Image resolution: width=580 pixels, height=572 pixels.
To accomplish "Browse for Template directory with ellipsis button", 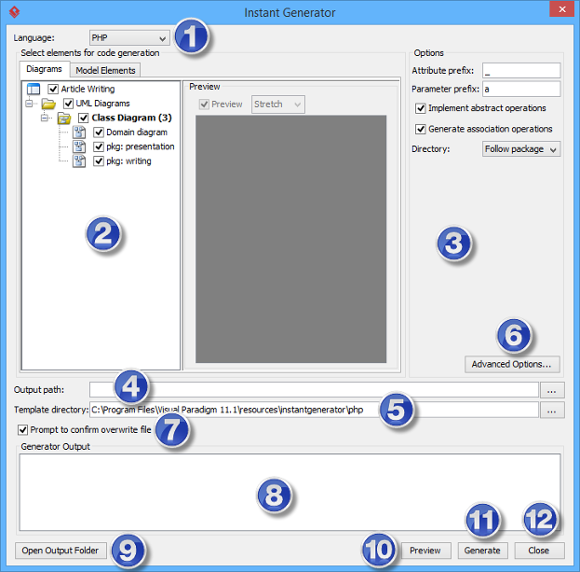I will (x=552, y=410).
